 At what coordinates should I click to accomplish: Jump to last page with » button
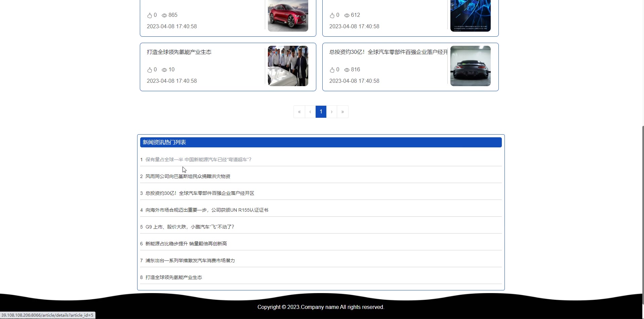tap(343, 112)
